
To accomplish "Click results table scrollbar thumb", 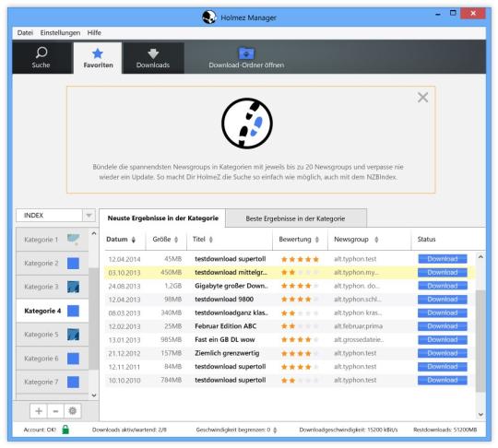I will click(480, 341).
